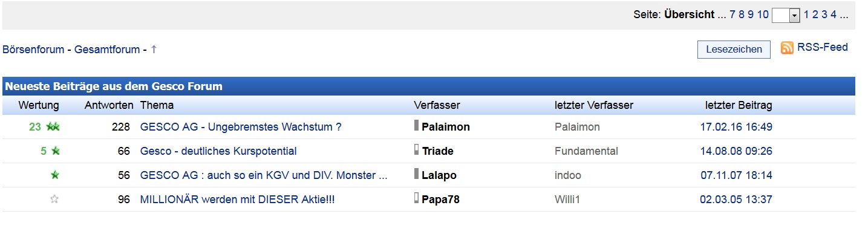The height and width of the screenshot is (234, 868).
Task: Click the green star beside rating 5
Action: tap(55, 151)
